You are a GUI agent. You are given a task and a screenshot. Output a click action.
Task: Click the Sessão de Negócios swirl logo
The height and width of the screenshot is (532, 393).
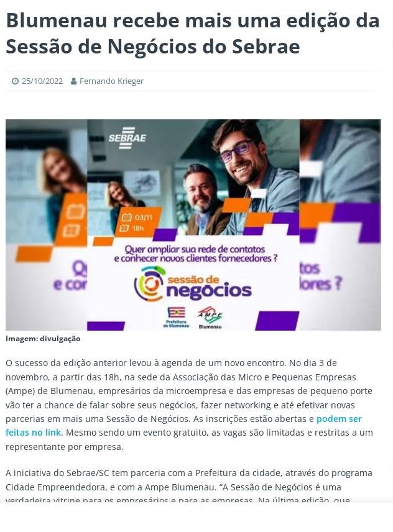[x=150, y=284]
